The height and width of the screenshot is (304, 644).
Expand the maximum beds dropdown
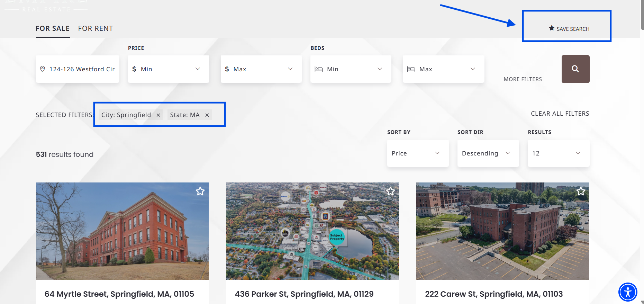(443, 69)
